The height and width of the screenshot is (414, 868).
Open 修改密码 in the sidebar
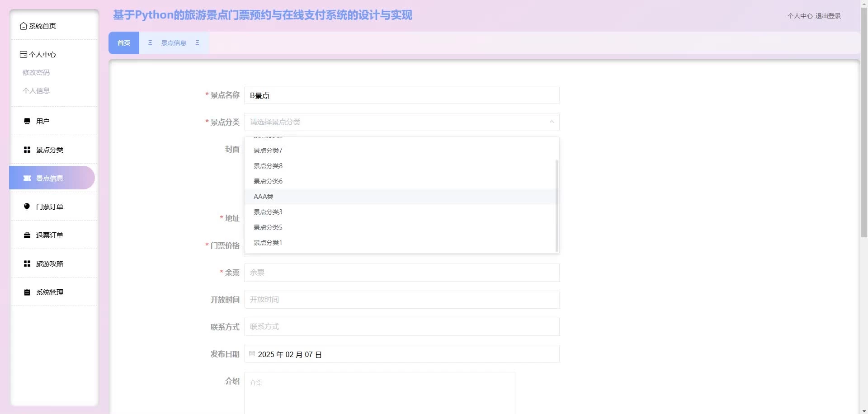tap(36, 72)
